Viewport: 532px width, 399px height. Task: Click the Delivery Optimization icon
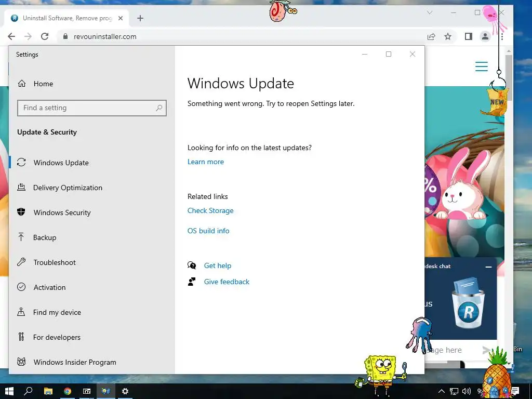point(21,187)
